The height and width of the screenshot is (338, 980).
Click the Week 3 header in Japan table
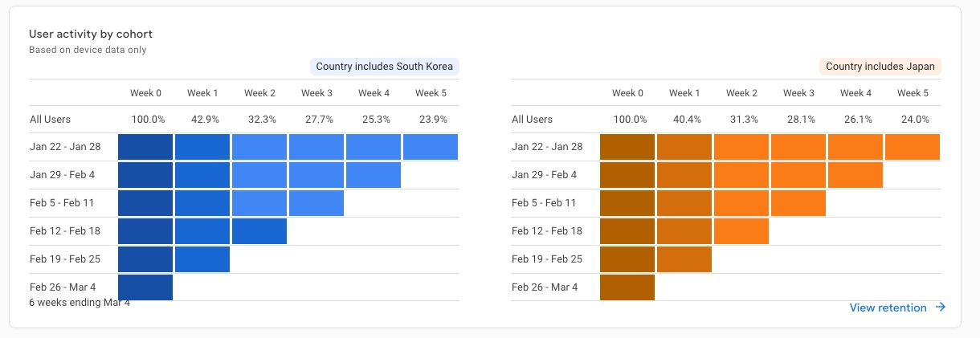(798, 93)
